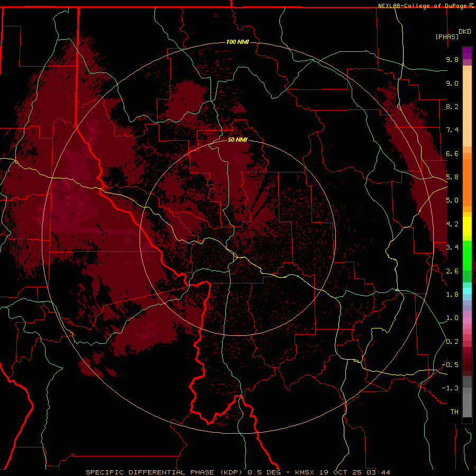Click the 3.4 legend value
Image resolution: width=476 pixels, height=476 pixels.
452,248
